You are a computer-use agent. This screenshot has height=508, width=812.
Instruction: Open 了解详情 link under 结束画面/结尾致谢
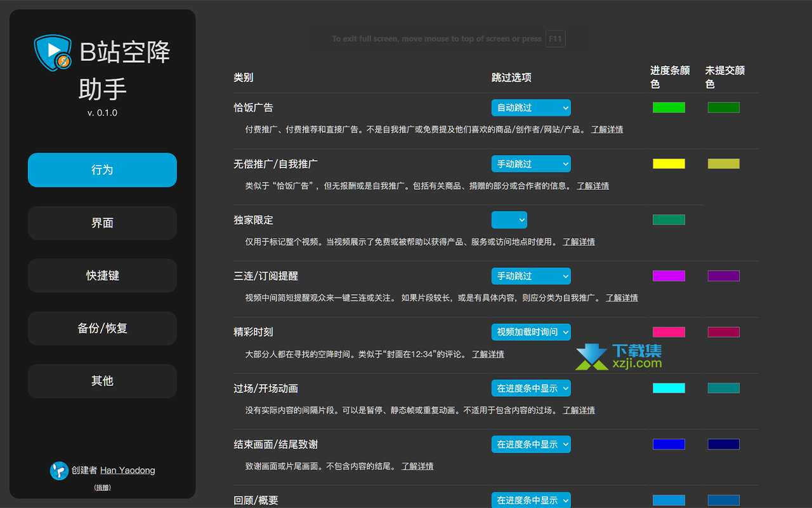pos(418,466)
